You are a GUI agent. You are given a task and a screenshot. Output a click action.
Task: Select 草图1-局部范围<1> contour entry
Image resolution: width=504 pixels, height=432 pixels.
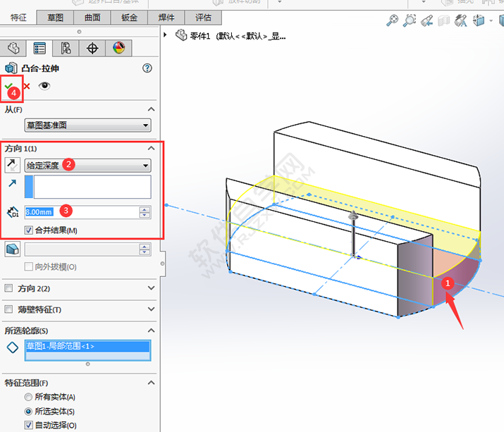pos(87,346)
